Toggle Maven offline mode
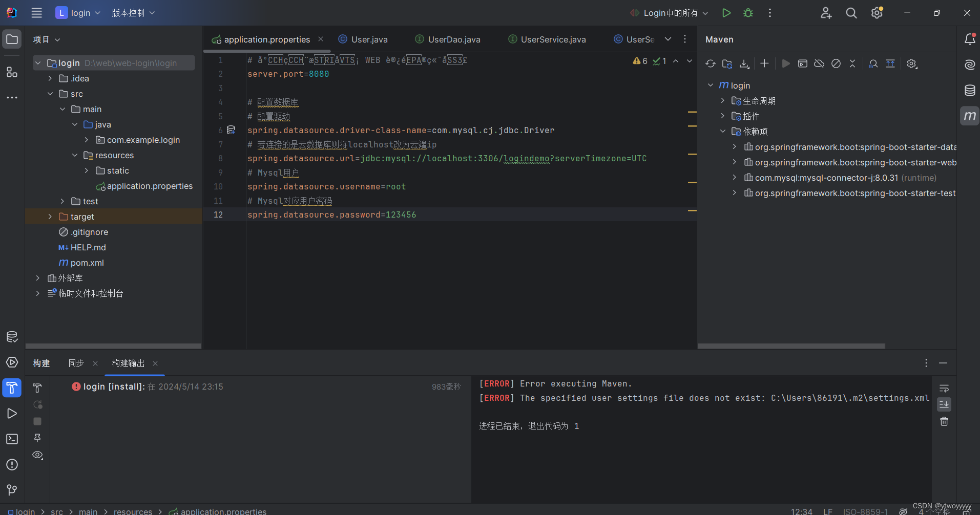The image size is (980, 515). [x=819, y=63]
